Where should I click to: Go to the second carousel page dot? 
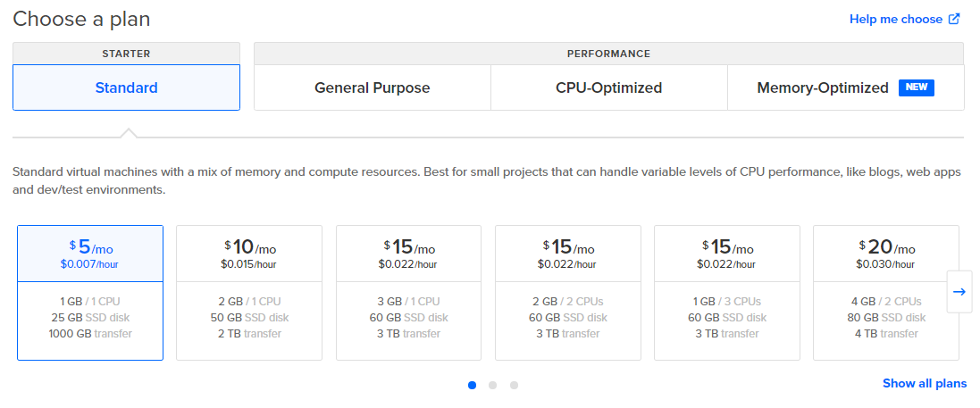point(493,386)
